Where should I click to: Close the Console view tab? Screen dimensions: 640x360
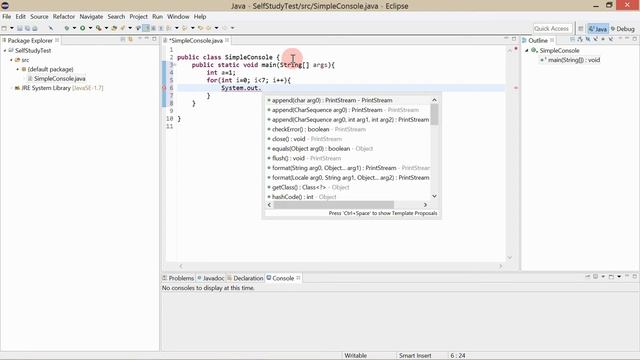tap(298, 278)
